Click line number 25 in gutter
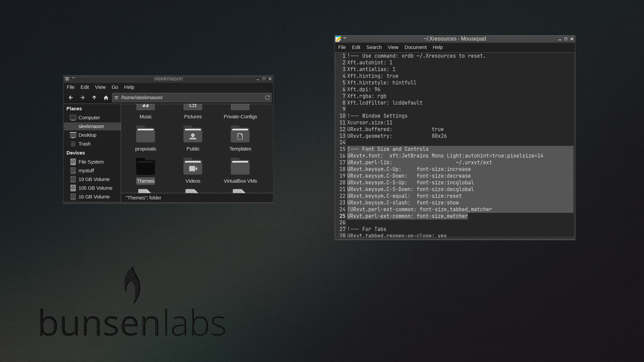The width and height of the screenshot is (644, 362). [342, 216]
